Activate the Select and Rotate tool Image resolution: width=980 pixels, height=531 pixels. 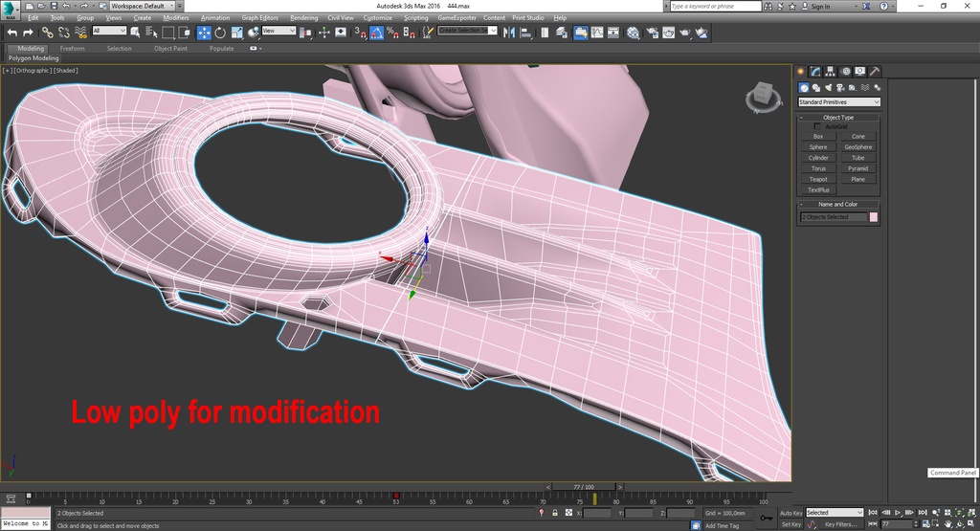pyautogui.click(x=220, y=33)
